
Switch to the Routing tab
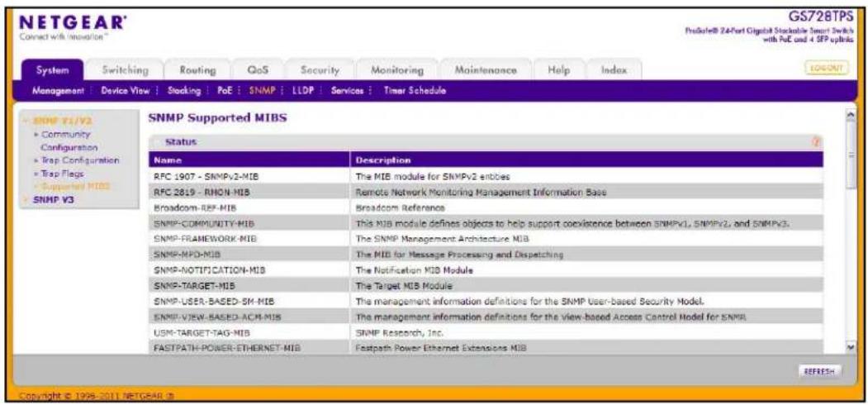coord(197,70)
